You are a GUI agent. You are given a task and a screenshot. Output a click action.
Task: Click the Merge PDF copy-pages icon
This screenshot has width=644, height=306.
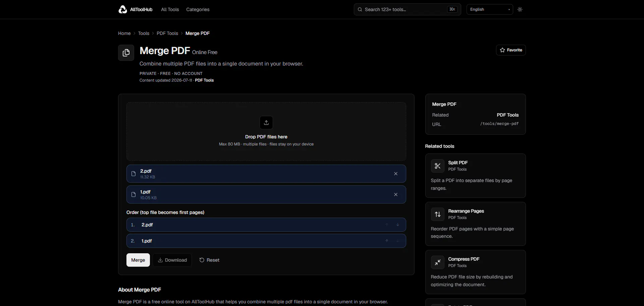pos(126,53)
